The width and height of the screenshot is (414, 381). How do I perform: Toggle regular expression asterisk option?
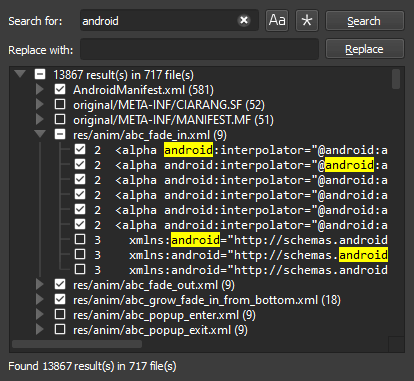click(x=307, y=20)
